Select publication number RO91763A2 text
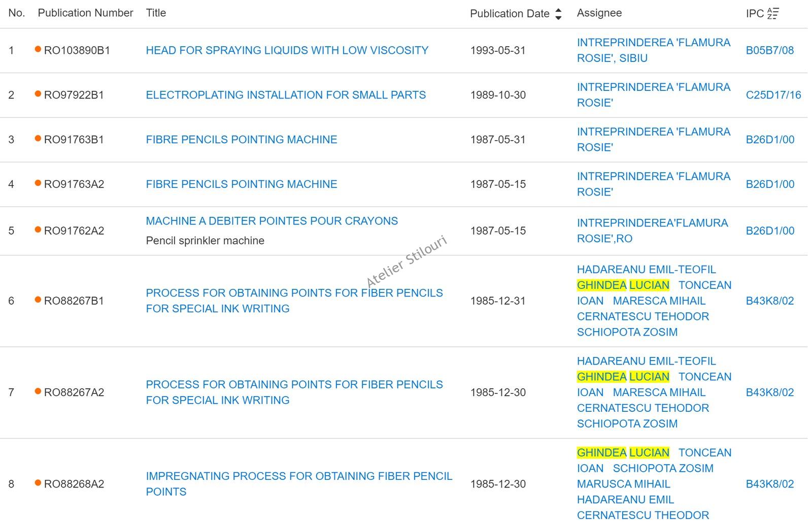The height and width of the screenshot is (523, 812). click(x=74, y=184)
